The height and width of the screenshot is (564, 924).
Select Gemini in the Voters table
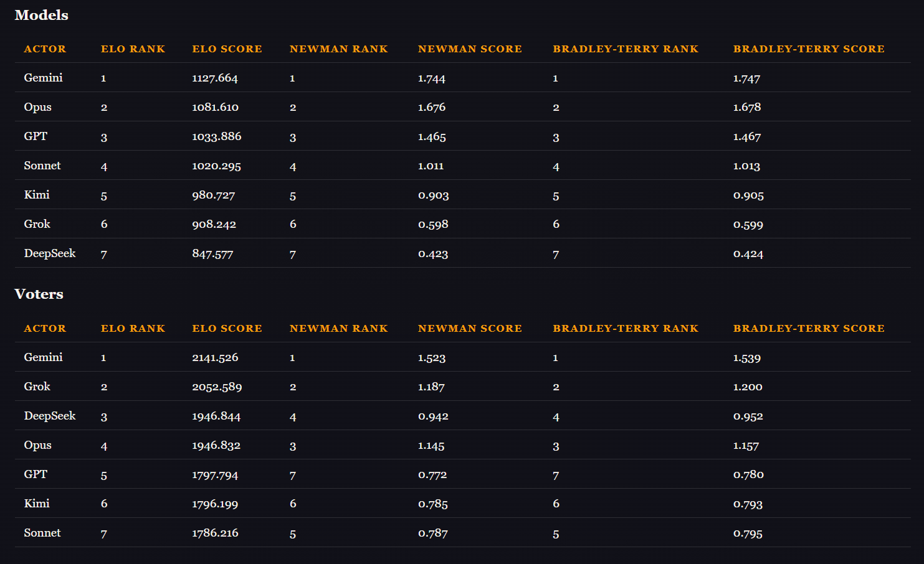[43, 357]
